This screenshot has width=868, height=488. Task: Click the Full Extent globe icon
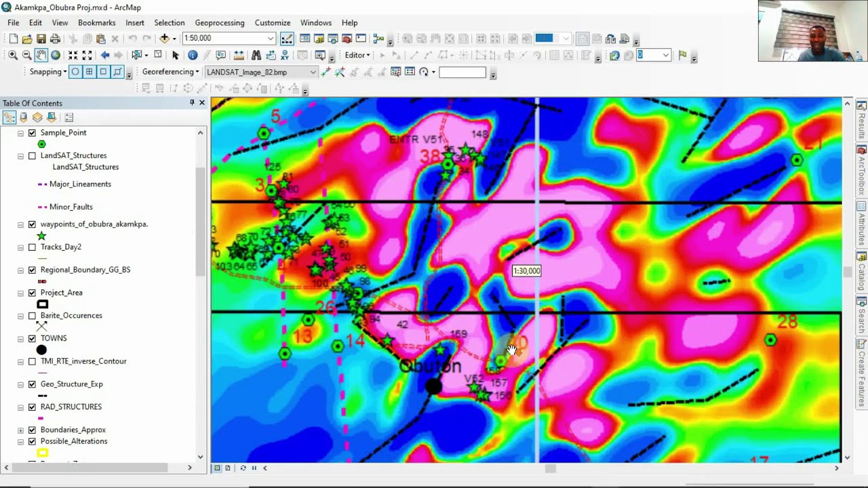coord(56,55)
